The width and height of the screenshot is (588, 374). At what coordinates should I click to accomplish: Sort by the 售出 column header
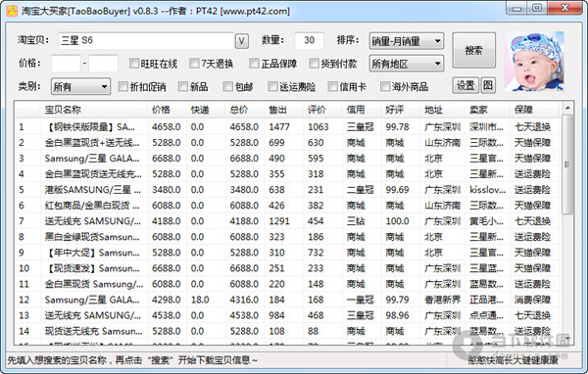tap(283, 110)
